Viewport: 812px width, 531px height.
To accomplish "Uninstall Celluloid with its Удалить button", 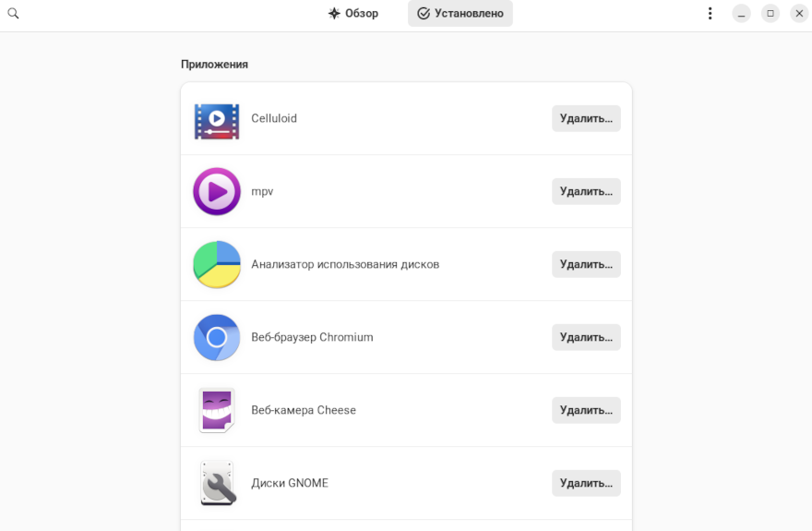I will pos(586,119).
